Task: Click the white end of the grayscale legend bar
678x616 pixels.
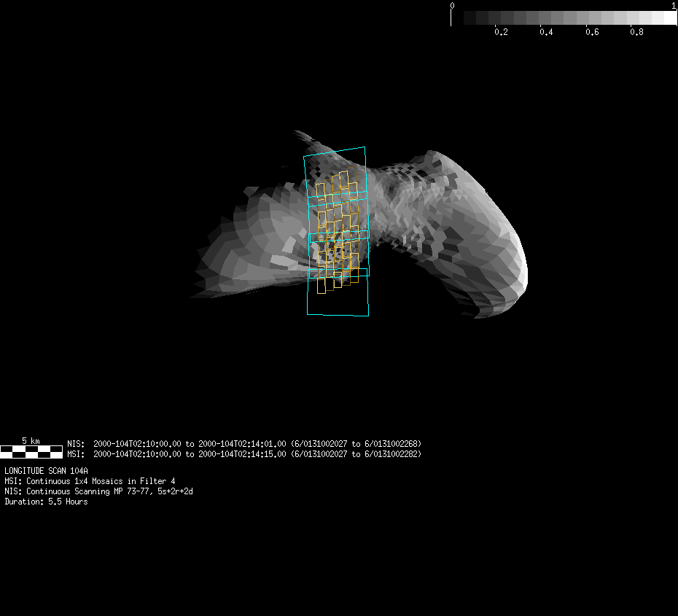Action: (x=671, y=17)
